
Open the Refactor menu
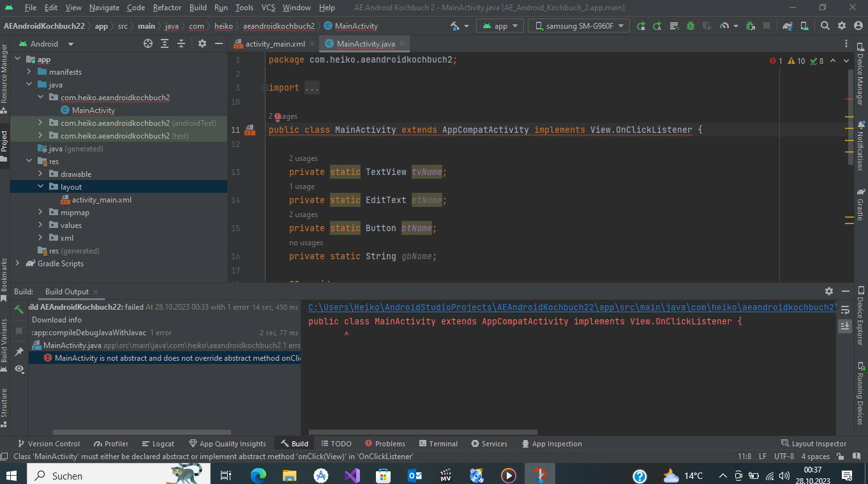point(167,8)
